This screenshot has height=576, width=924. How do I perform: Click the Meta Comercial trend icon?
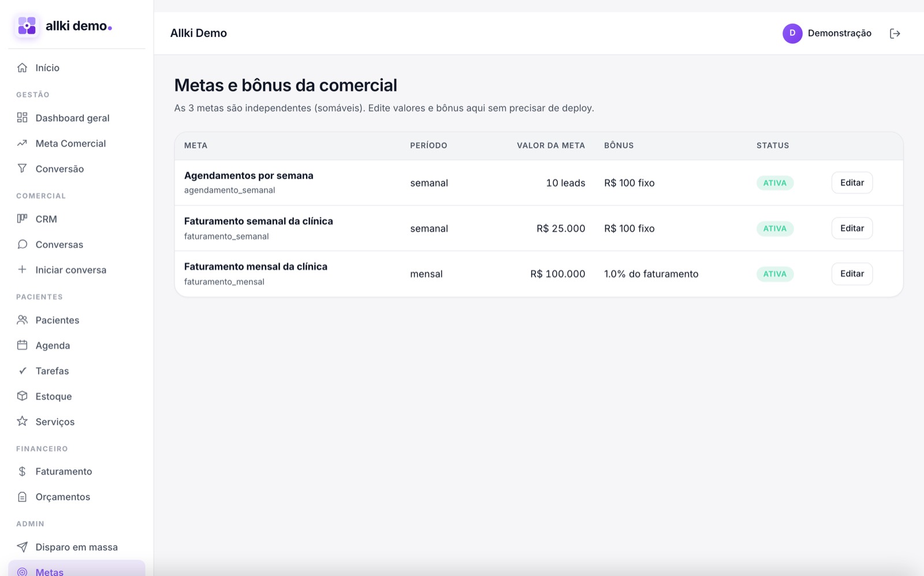tap(22, 143)
